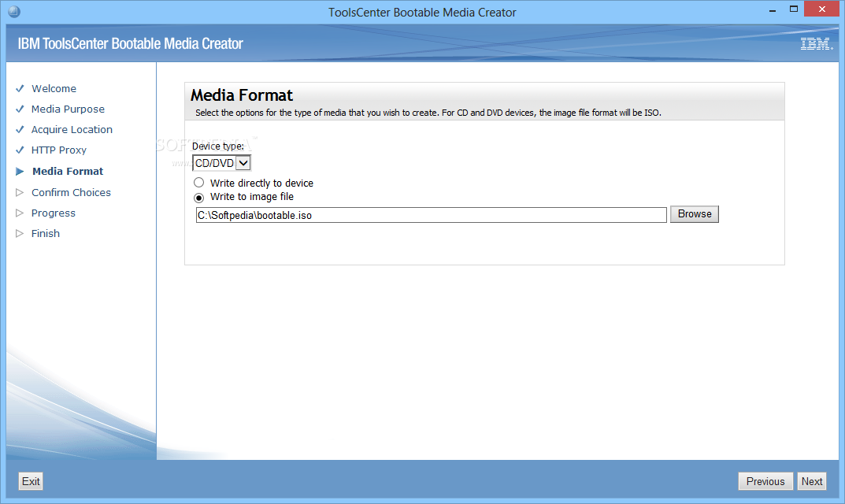Close the ToolsCenter window

822,9
